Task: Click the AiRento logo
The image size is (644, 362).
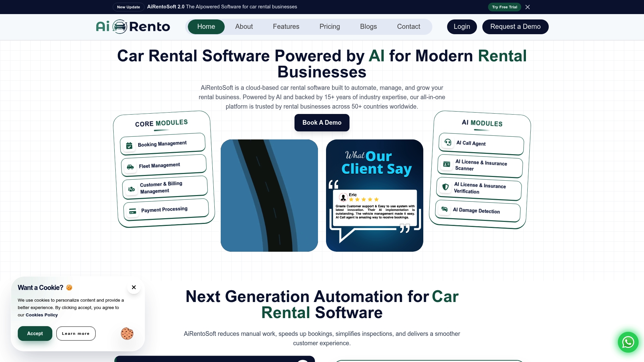Action: point(133,26)
